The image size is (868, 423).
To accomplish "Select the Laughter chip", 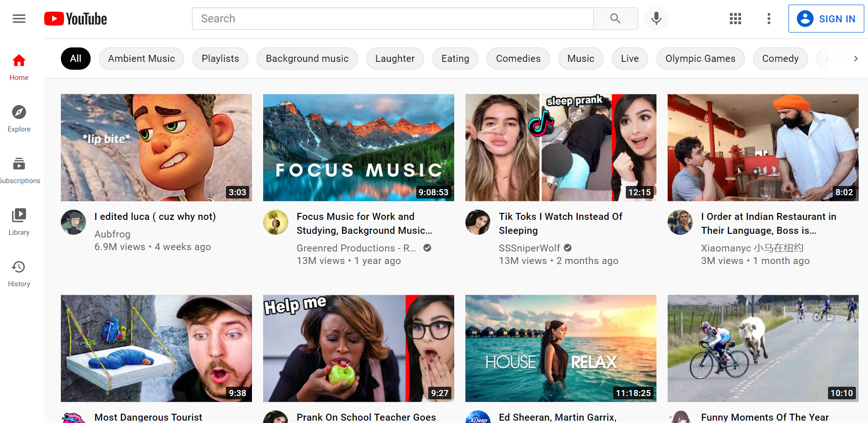I will (395, 59).
